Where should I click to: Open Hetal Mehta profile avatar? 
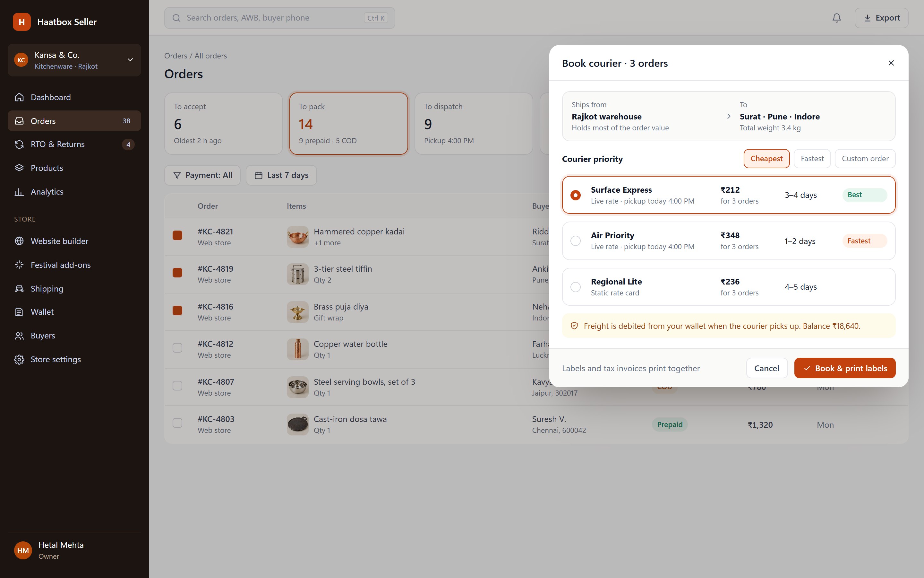[23, 550]
